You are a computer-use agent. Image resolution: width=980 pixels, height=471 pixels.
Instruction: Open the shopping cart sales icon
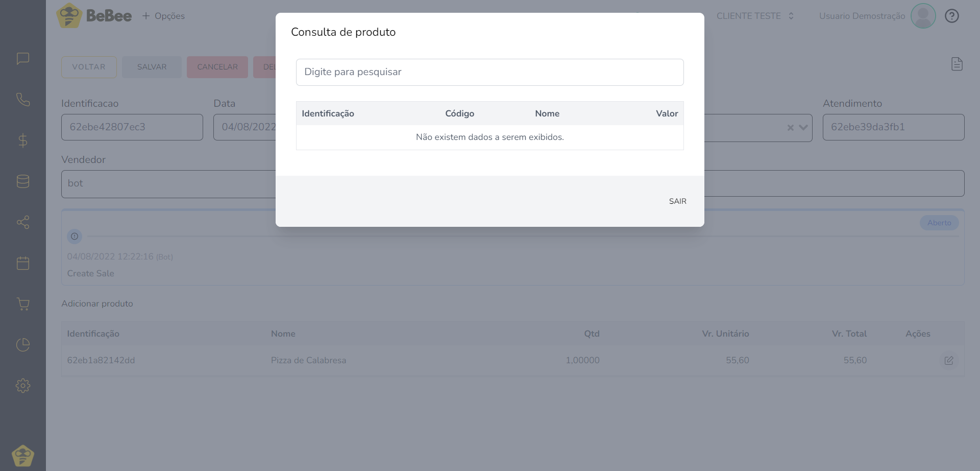pyautogui.click(x=23, y=304)
